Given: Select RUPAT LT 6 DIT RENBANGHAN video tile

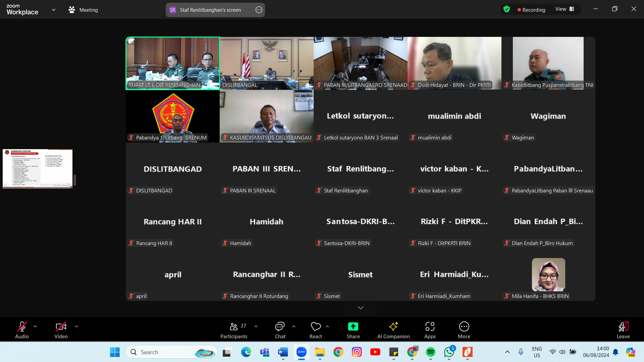Looking at the screenshot, I should [x=173, y=63].
